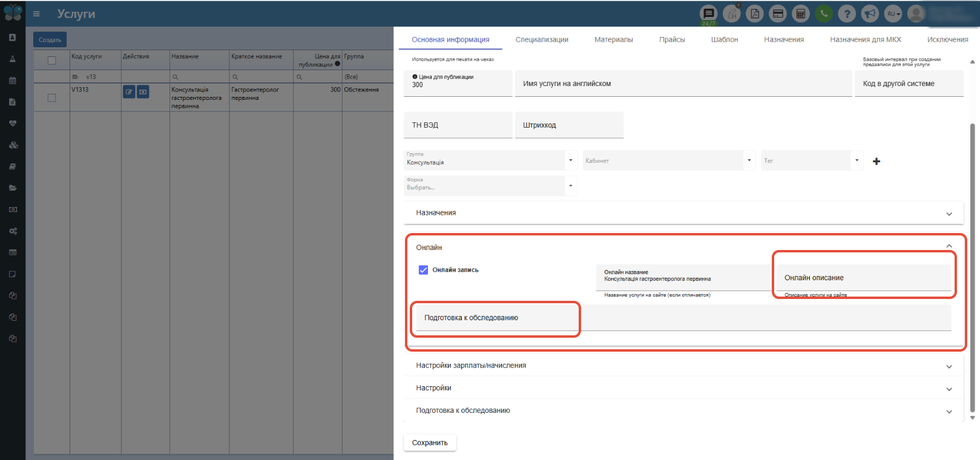This screenshot has height=460, width=980.
Task: Click Подготовка к обследованию input in Онлайн
Action: pos(683,318)
